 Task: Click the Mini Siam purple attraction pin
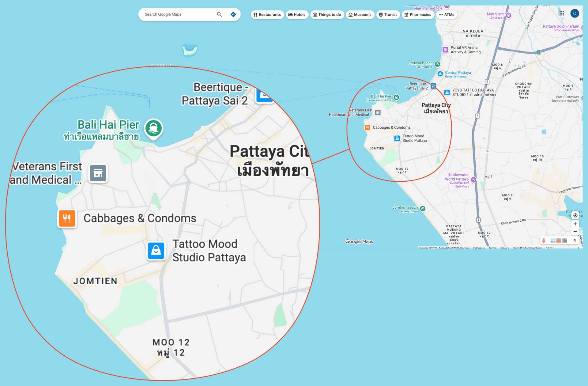coord(508,15)
